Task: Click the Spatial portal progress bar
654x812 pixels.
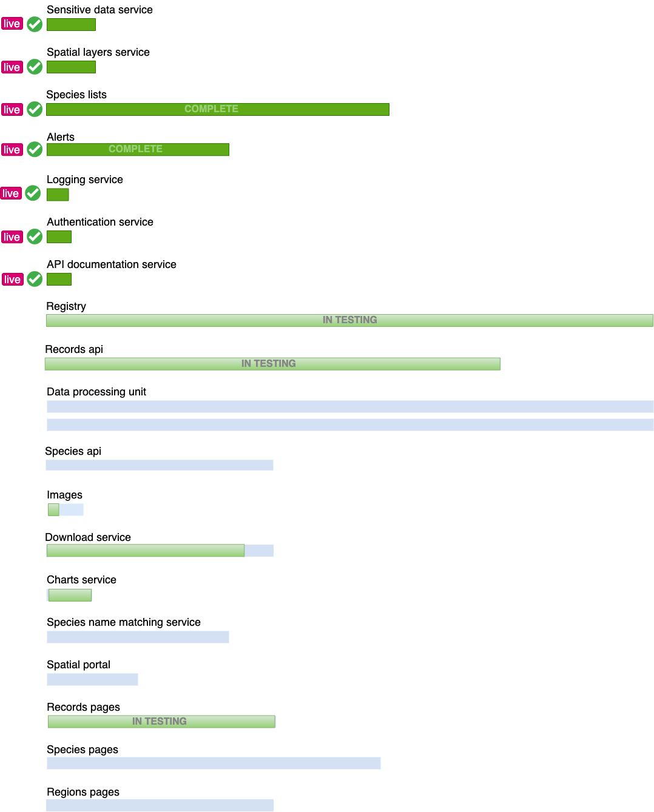Action: click(92, 680)
